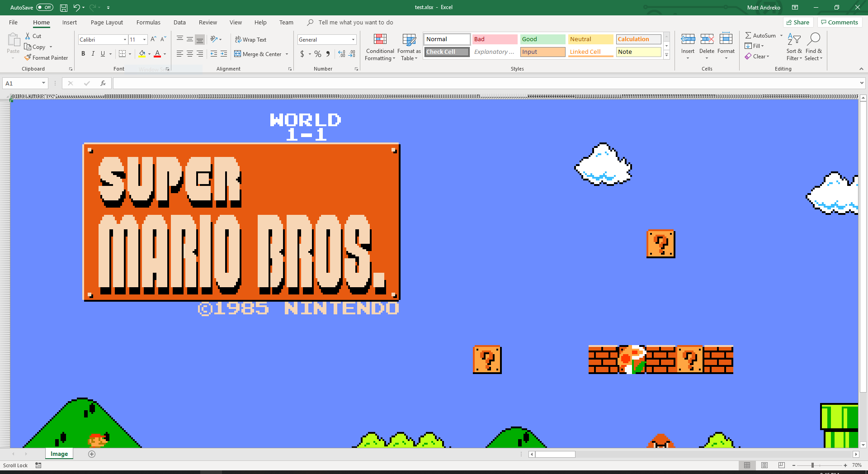Toggle Bold formatting
The image size is (868, 474).
tap(83, 54)
